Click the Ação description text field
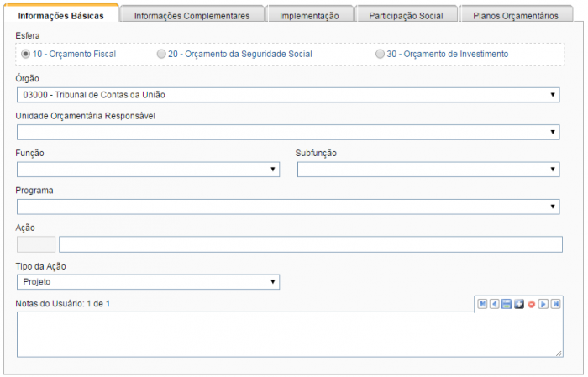 pyautogui.click(x=310, y=244)
